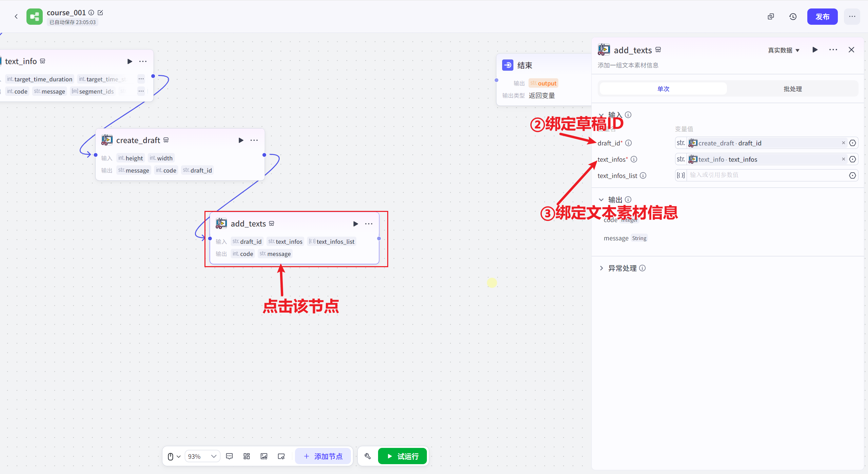Open the ... menu next to 发布
This screenshot has height=474, width=868.
tap(852, 16)
